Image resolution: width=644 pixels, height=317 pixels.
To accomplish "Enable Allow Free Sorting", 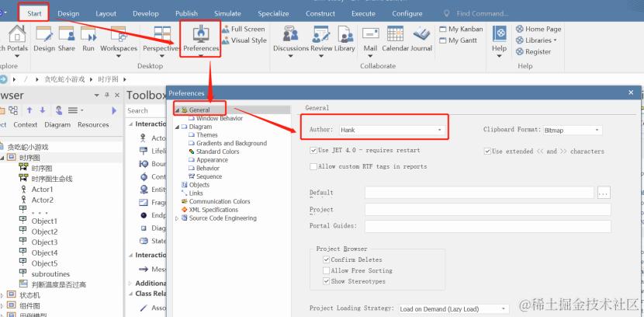I will [326, 270].
